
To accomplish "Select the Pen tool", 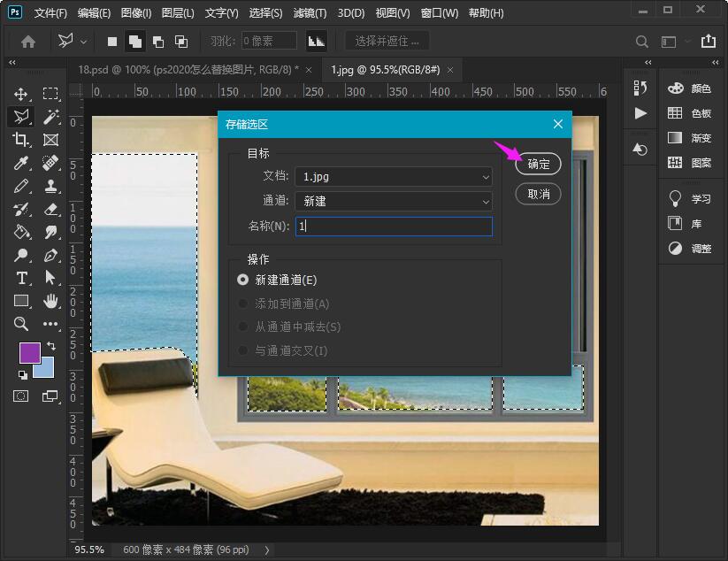I will point(50,255).
